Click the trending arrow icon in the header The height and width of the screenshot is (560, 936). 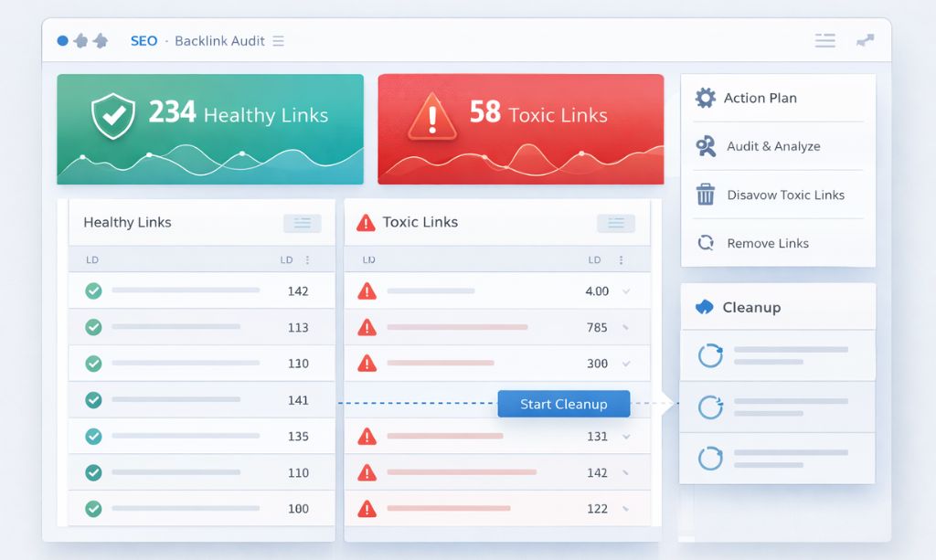tap(867, 40)
